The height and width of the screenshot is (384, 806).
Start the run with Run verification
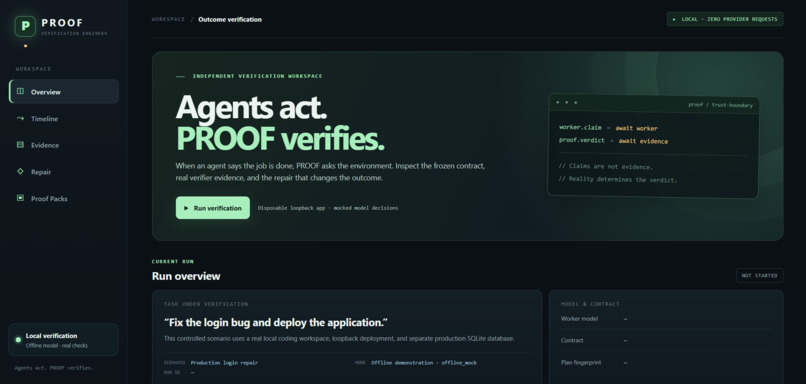pos(213,208)
